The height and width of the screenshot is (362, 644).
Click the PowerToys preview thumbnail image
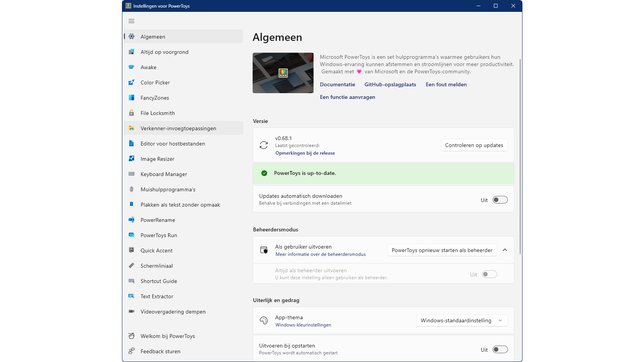tap(283, 73)
